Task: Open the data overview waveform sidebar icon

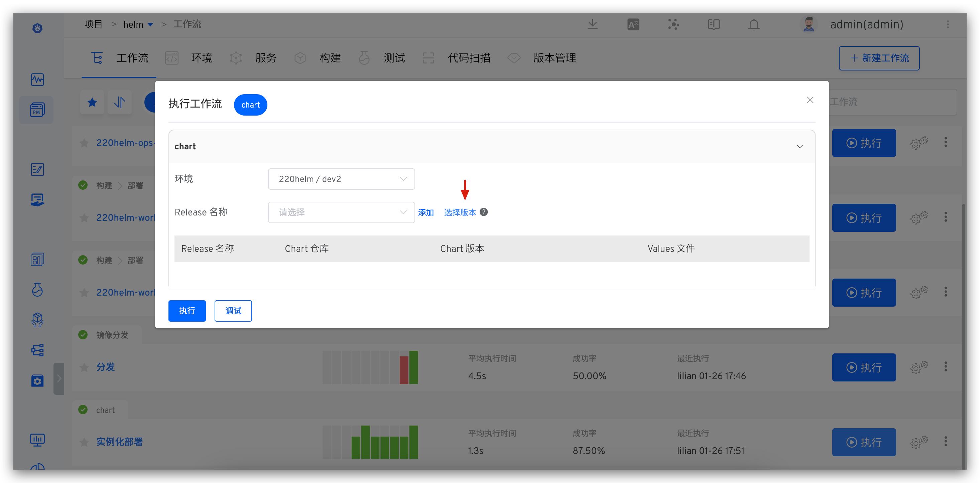Action: click(37, 79)
